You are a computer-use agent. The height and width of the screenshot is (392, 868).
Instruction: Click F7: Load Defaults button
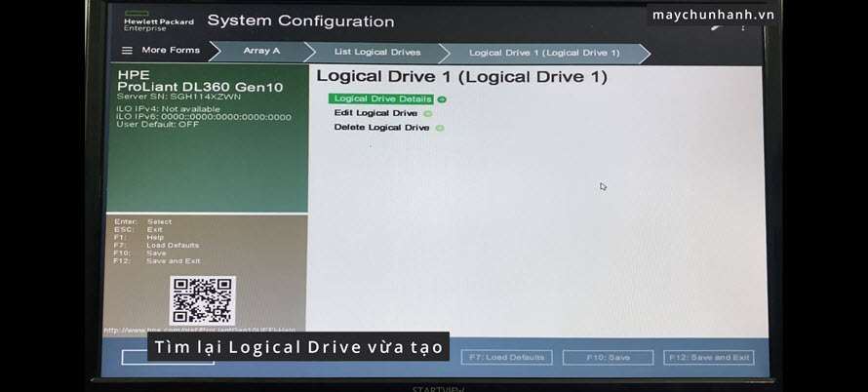(506, 358)
